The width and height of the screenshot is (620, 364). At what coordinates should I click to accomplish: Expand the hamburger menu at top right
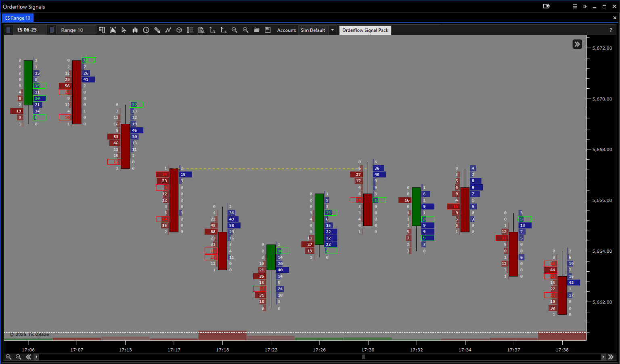(x=574, y=6)
